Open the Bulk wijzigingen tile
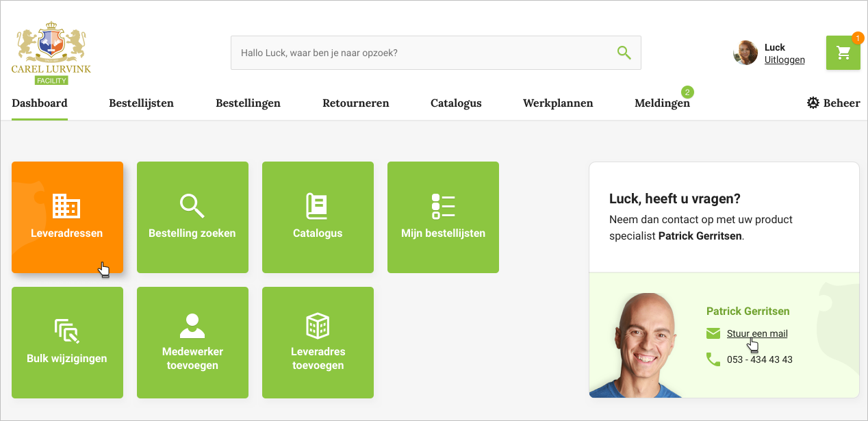Viewport: 868px width, 421px height. tap(67, 342)
